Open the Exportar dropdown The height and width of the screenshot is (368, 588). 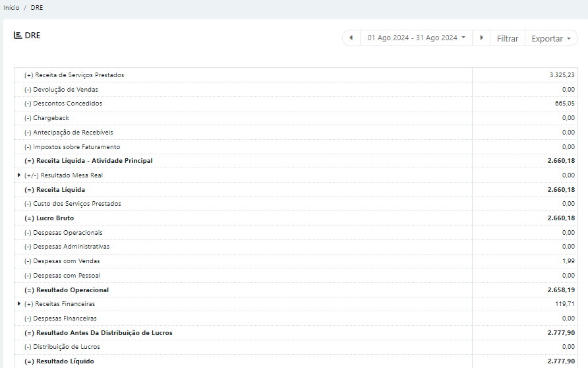[x=551, y=38]
